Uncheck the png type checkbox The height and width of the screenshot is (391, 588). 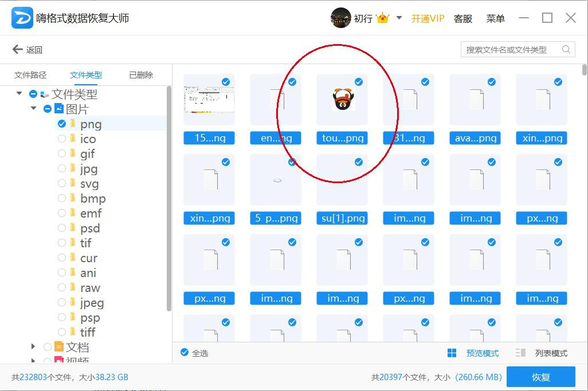pyautogui.click(x=62, y=124)
